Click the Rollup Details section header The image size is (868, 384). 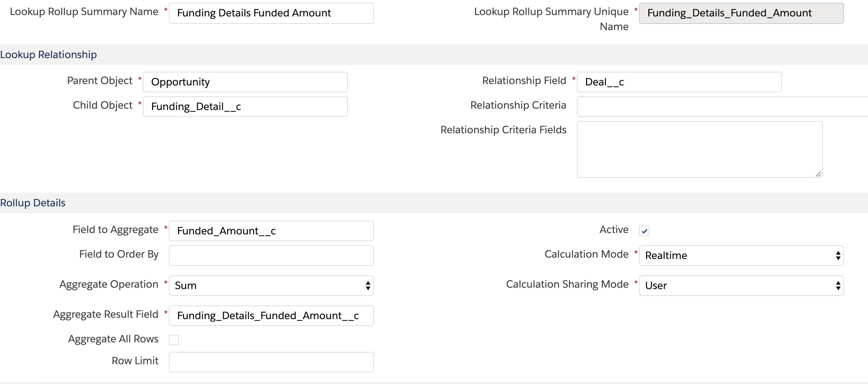[32, 202]
